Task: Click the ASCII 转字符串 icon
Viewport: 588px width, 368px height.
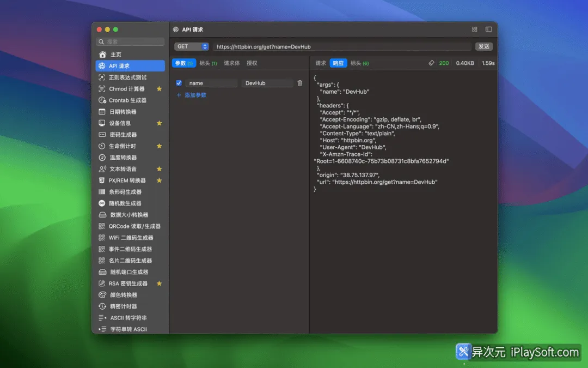Action: [102, 318]
